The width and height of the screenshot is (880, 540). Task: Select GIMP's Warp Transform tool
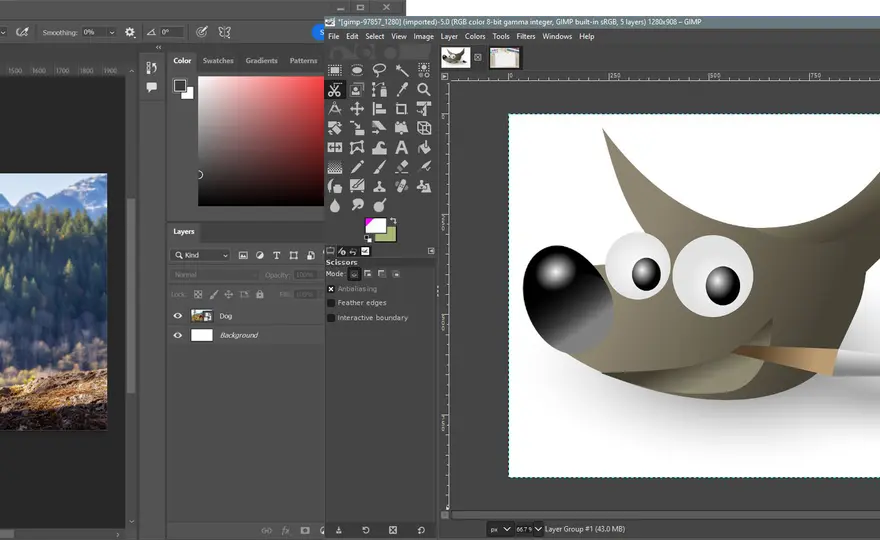[x=379, y=148]
